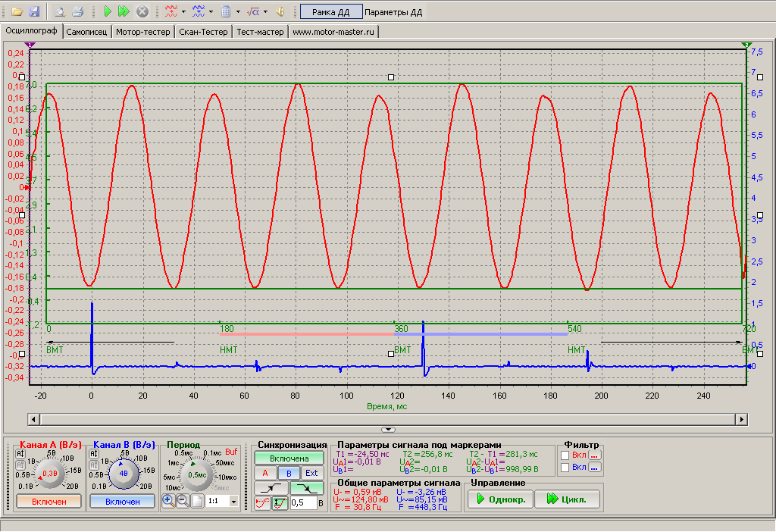Save oscillogram using the floppy disk icon

pyautogui.click(x=34, y=11)
